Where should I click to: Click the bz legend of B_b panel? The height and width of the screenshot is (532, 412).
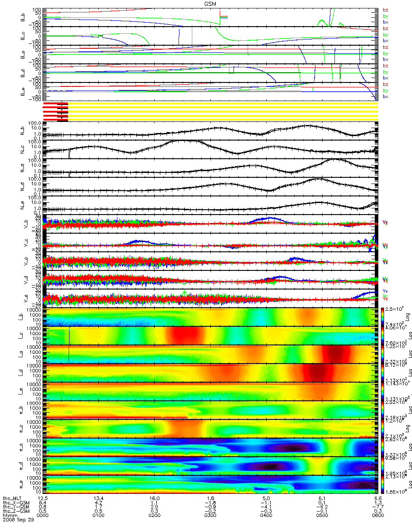[385, 10]
